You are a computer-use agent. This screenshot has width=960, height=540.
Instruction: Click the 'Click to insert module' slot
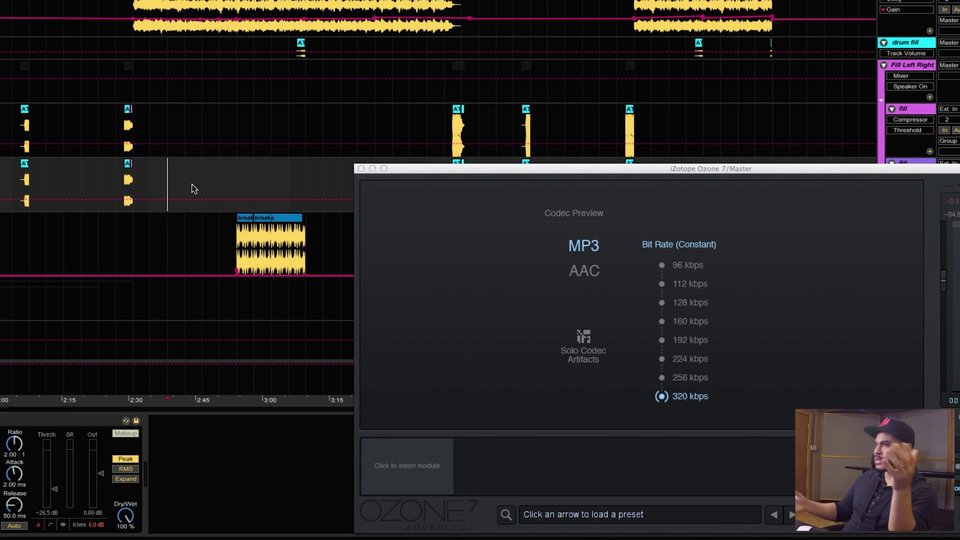click(x=407, y=466)
